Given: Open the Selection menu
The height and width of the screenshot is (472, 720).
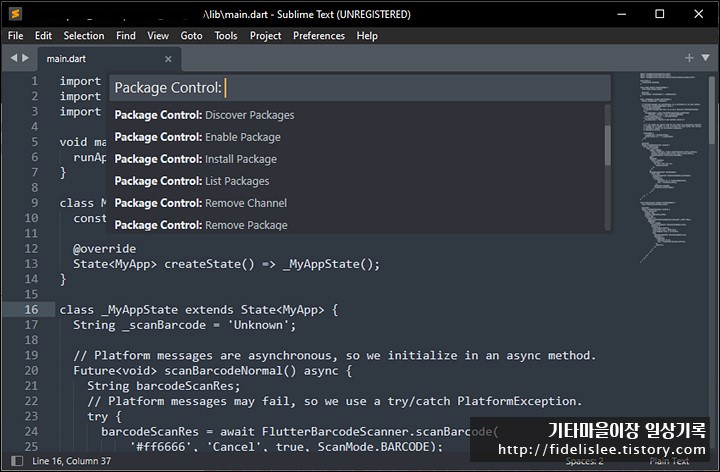Looking at the screenshot, I should click(x=84, y=36).
